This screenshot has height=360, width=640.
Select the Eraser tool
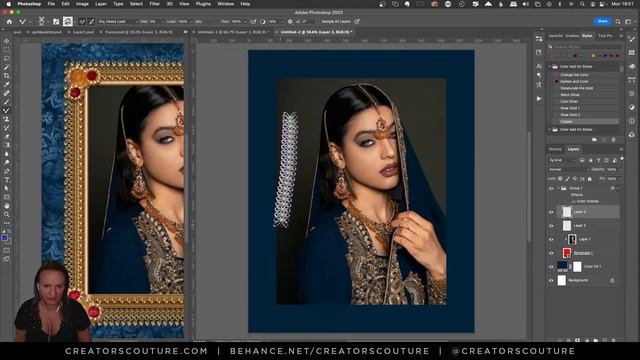(x=7, y=136)
